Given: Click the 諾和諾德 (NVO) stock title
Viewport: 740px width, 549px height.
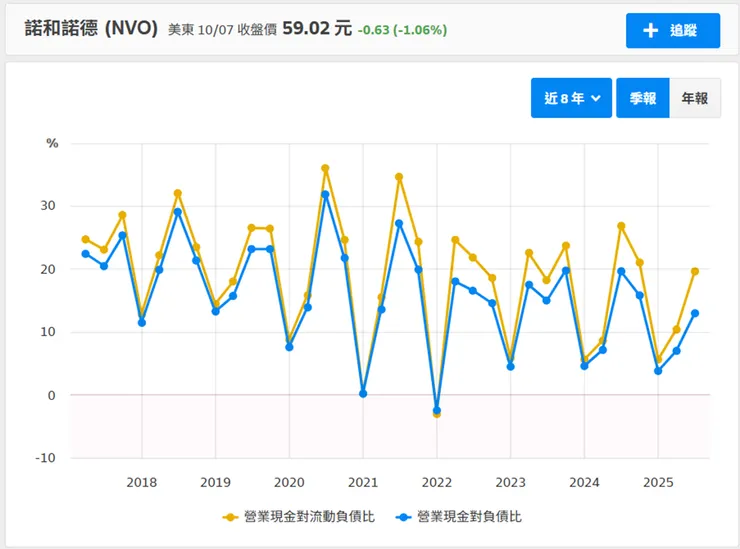Looking at the screenshot, I should pos(91,29).
